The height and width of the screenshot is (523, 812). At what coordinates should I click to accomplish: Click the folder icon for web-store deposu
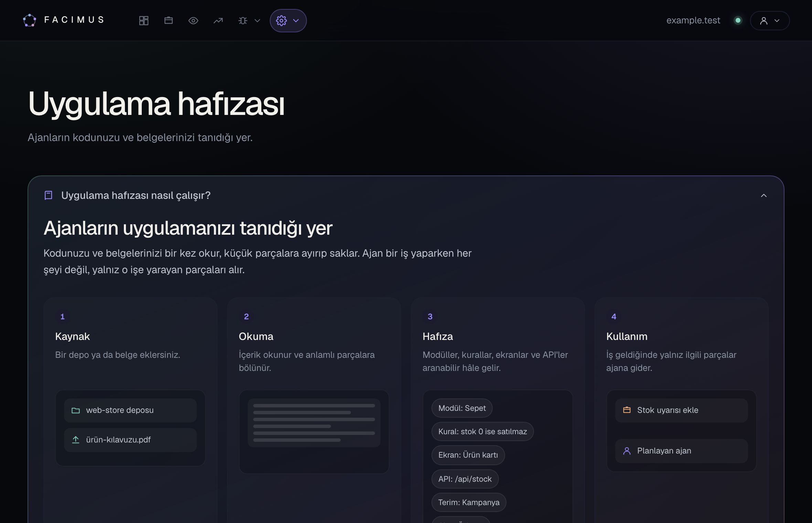[x=76, y=410]
